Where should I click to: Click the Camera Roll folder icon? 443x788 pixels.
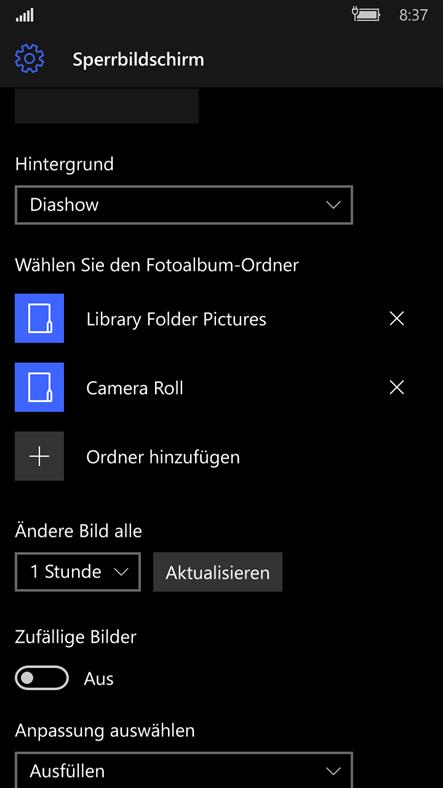click(x=39, y=387)
